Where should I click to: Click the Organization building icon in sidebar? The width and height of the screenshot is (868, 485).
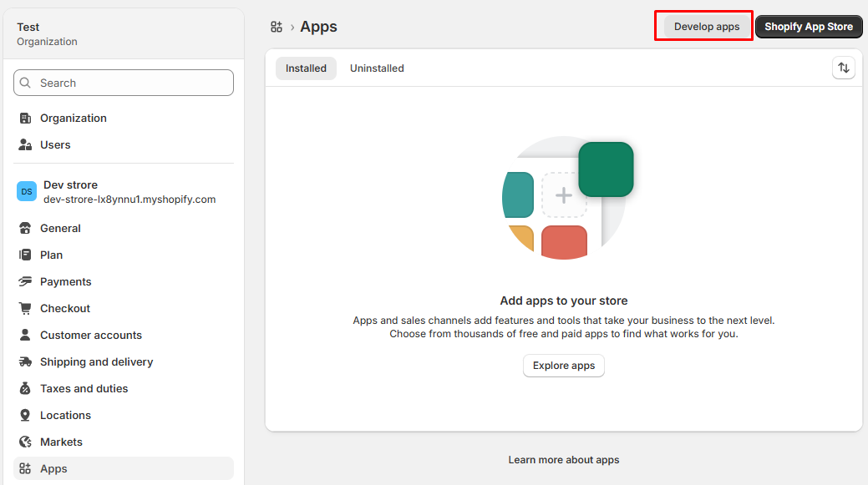pyautogui.click(x=25, y=119)
